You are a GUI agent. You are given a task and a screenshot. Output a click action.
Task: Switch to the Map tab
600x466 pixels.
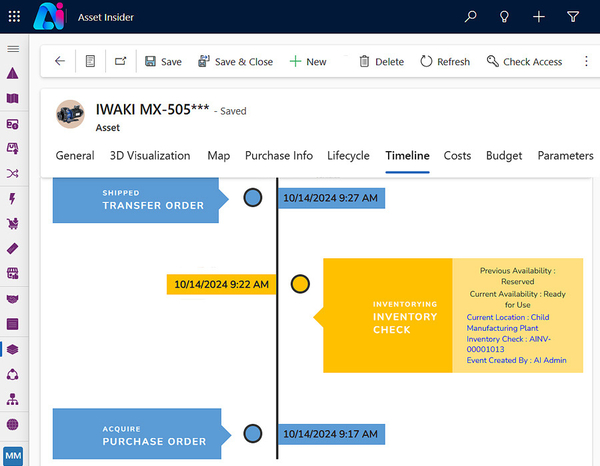tap(218, 156)
